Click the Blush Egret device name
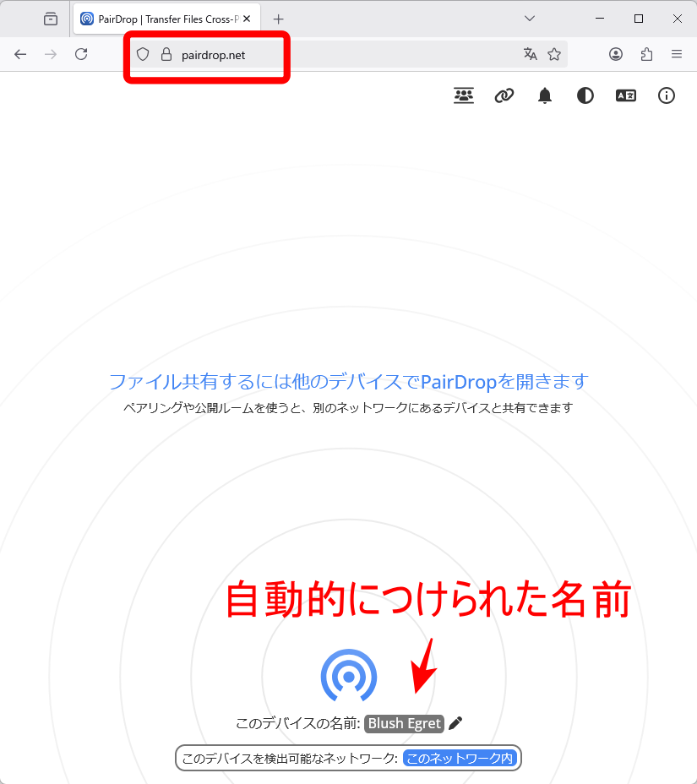 pos(404,723)
